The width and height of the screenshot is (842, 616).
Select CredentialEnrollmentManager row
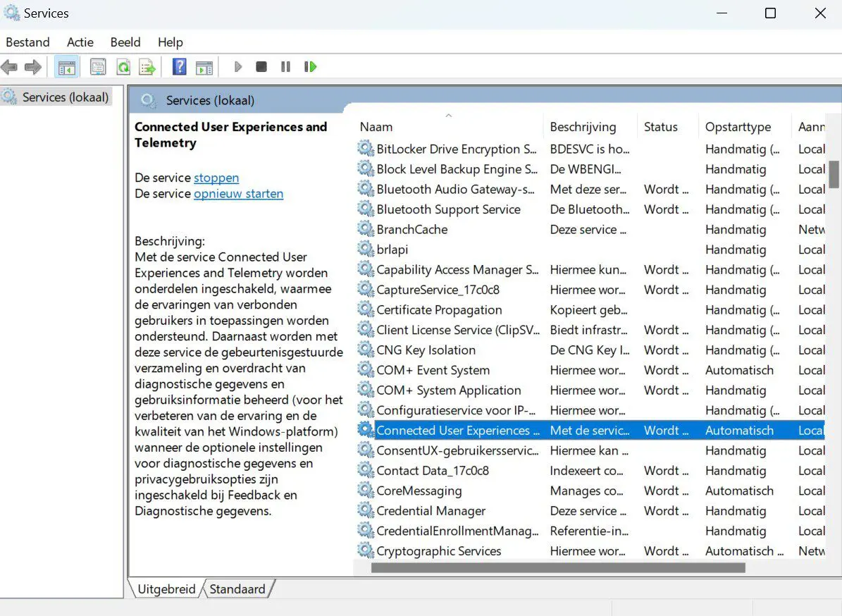coord(590,531)
